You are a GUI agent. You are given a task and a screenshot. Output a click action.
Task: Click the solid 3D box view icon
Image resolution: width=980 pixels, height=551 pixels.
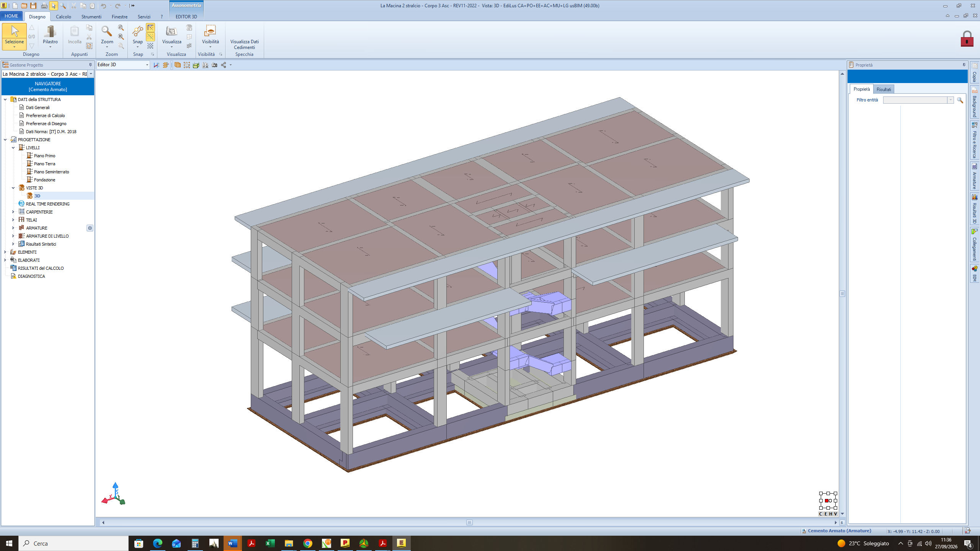[178, 65]
